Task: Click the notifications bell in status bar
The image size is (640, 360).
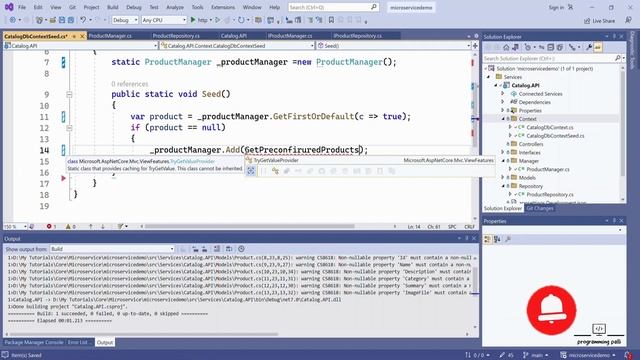Action: coord(628,355)
